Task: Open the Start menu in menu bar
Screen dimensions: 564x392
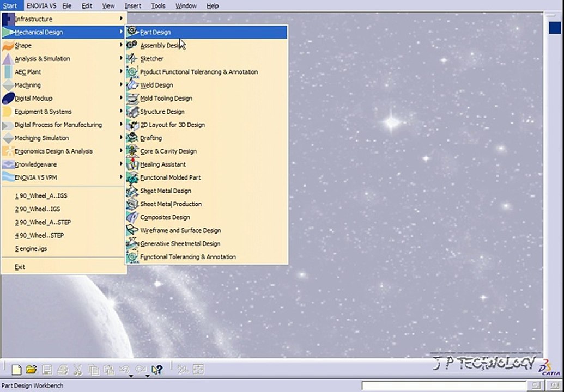Action: [10, 6]
